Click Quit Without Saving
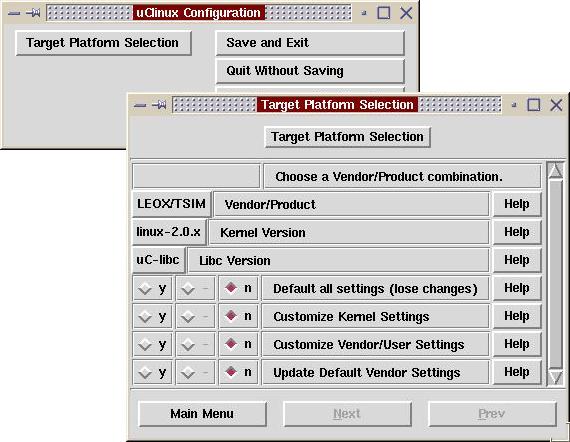This screenshot has height=442, width=570. coord(310,71)
